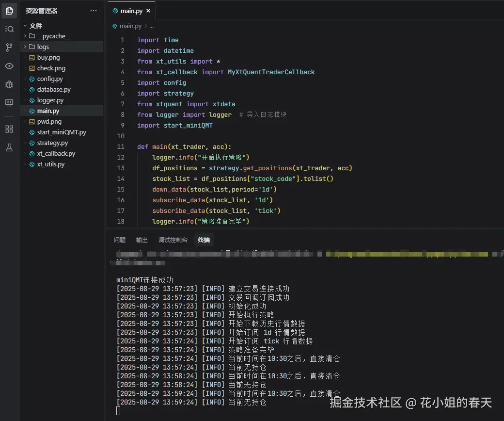Open the Testing flask icon
The image size is (504, 421).
click(x=9, y=147)
